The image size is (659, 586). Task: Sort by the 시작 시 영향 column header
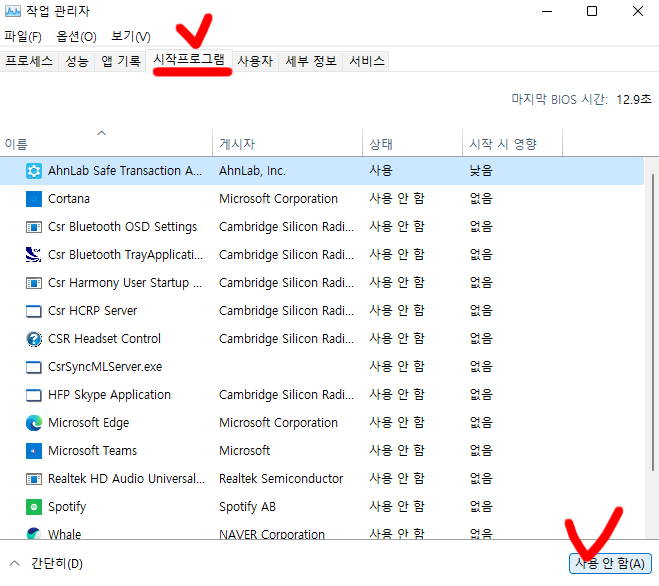pyautogui.click(x=513, y=144)
